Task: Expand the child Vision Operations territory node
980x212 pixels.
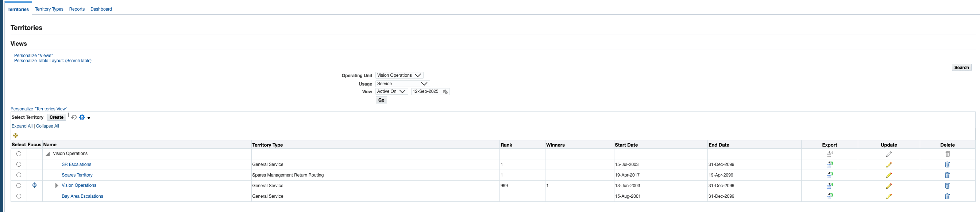Action: click(x=57, y=186)
